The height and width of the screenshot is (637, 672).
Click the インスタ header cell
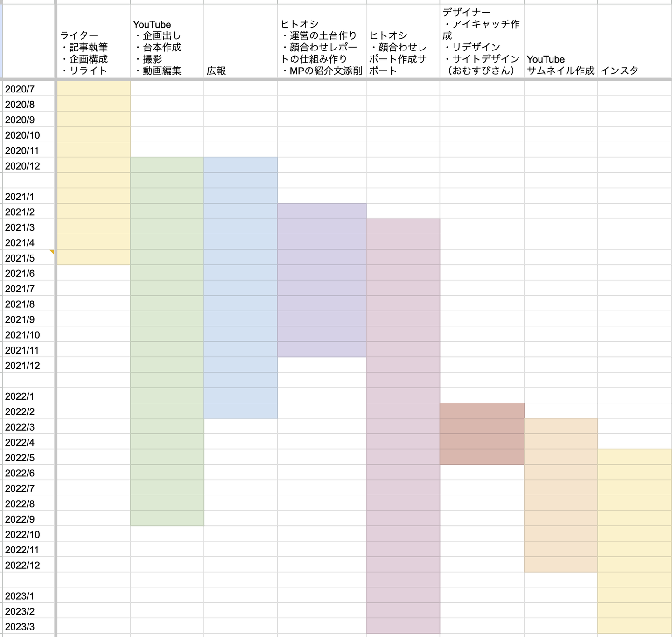(635, 41)
